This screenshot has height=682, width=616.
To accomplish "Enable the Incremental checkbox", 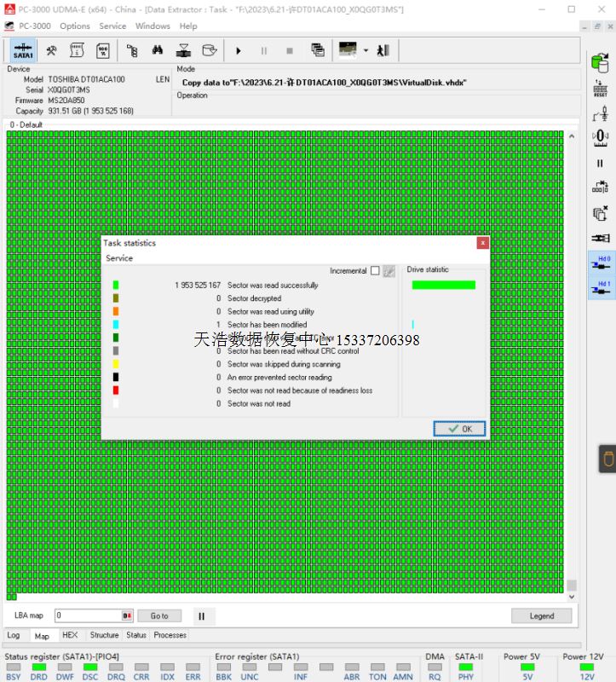I will 375,271.
